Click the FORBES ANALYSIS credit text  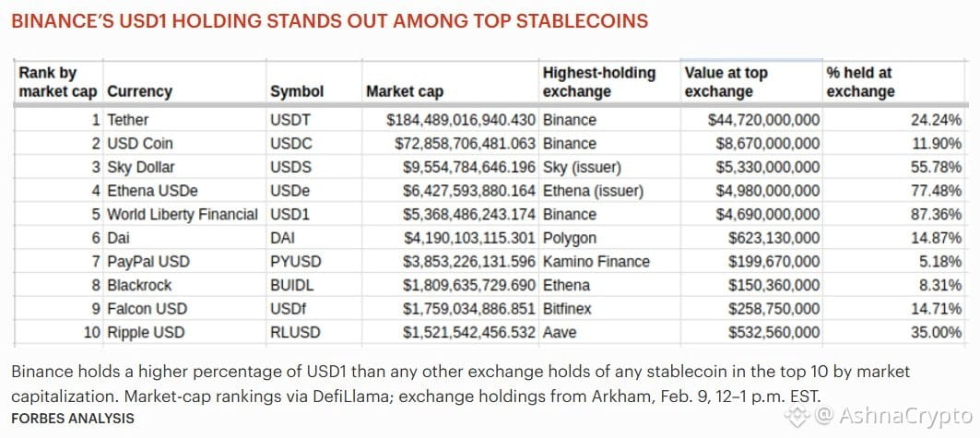point(73,419)
